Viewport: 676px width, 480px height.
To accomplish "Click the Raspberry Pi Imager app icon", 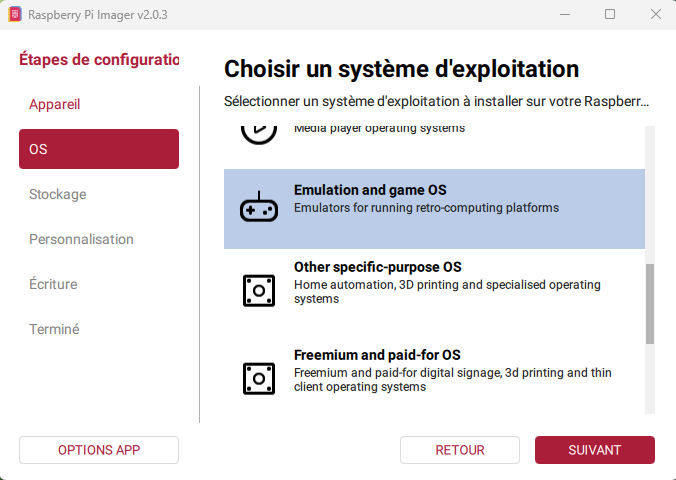I will (15, 14).
